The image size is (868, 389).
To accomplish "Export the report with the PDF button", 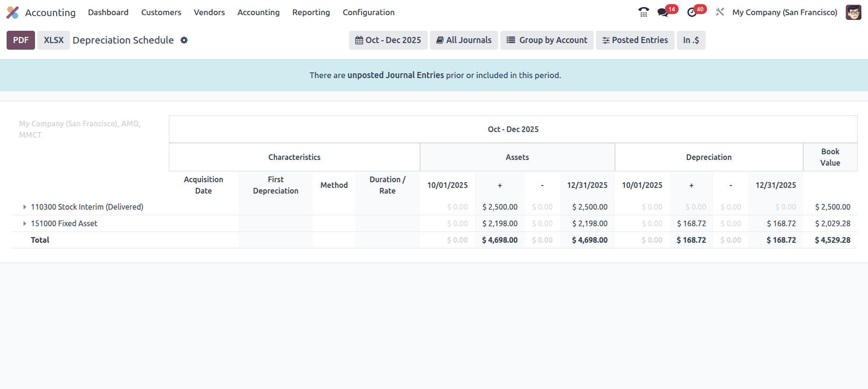I will [21, 40].
